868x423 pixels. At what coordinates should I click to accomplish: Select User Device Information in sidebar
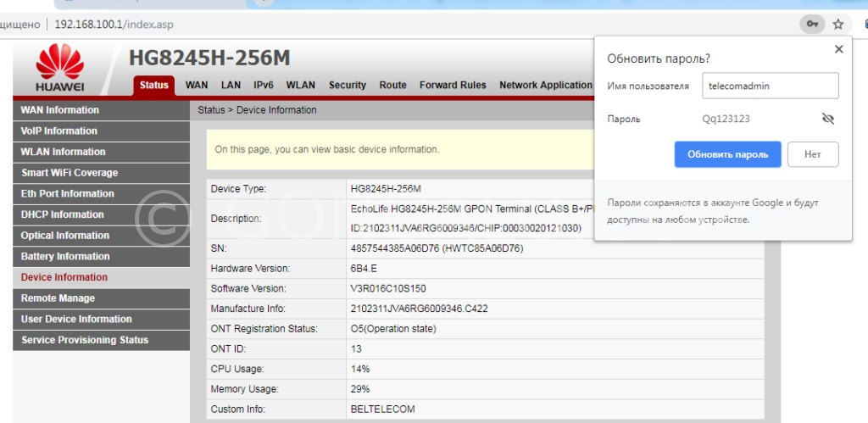point(102,320)
